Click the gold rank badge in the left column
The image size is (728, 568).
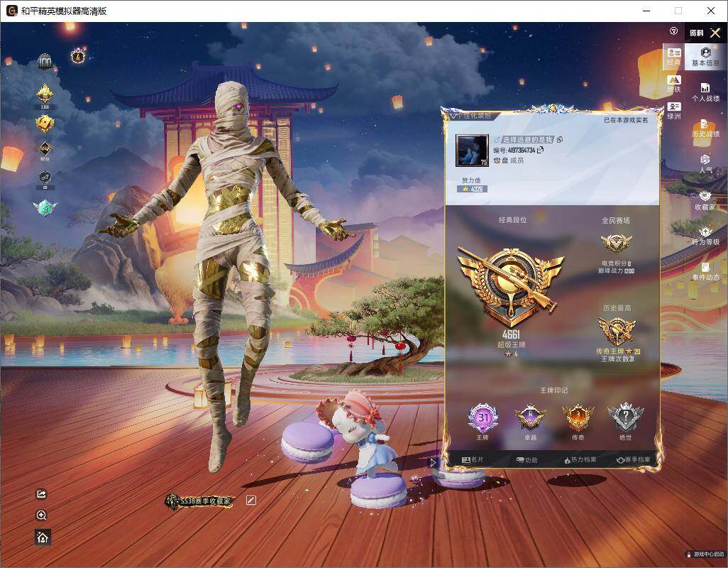click(x=45, y=96)
